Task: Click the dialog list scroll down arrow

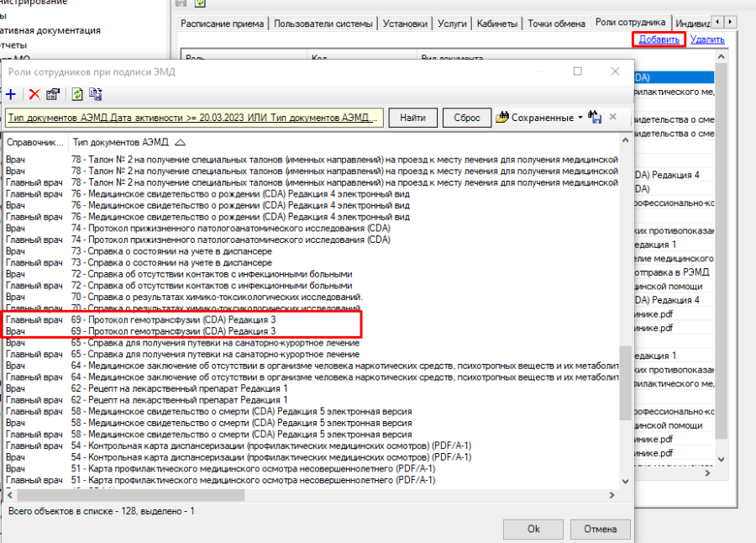Action: 625,481
